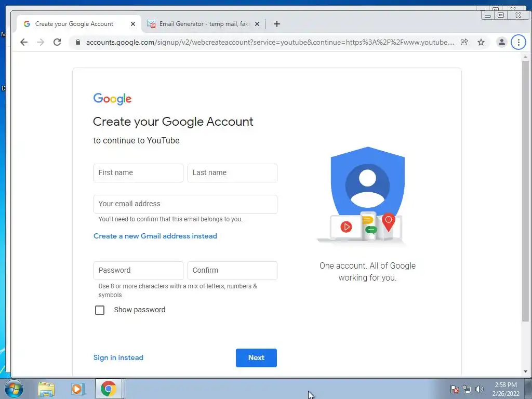Screen dimensions: 532x399
Task: Click the Password field
Action: coord(138,270)
